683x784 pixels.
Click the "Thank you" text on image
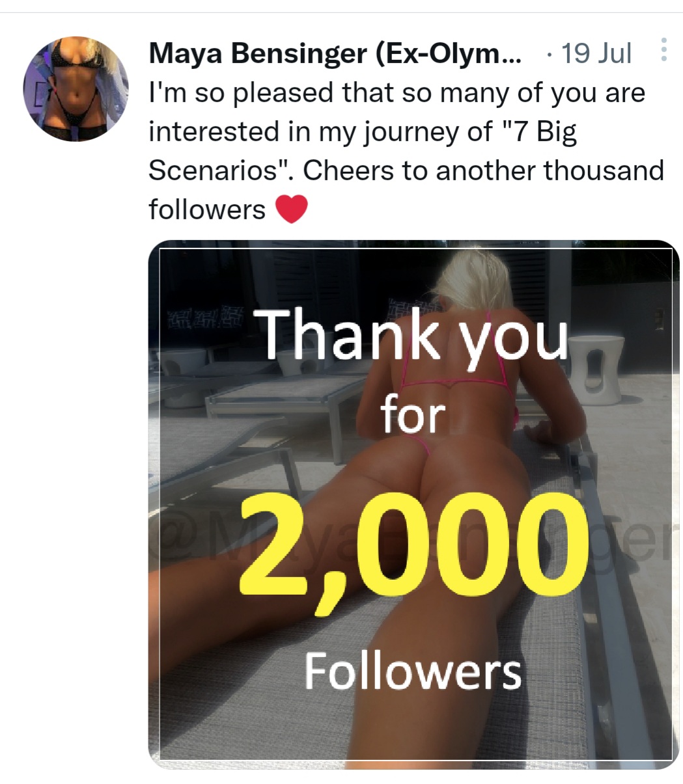[x=415, y=336]
